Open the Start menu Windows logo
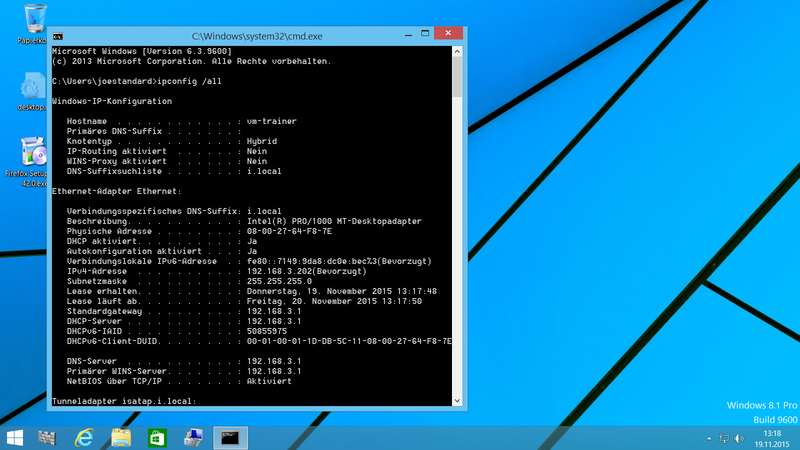 pos(15,437)
